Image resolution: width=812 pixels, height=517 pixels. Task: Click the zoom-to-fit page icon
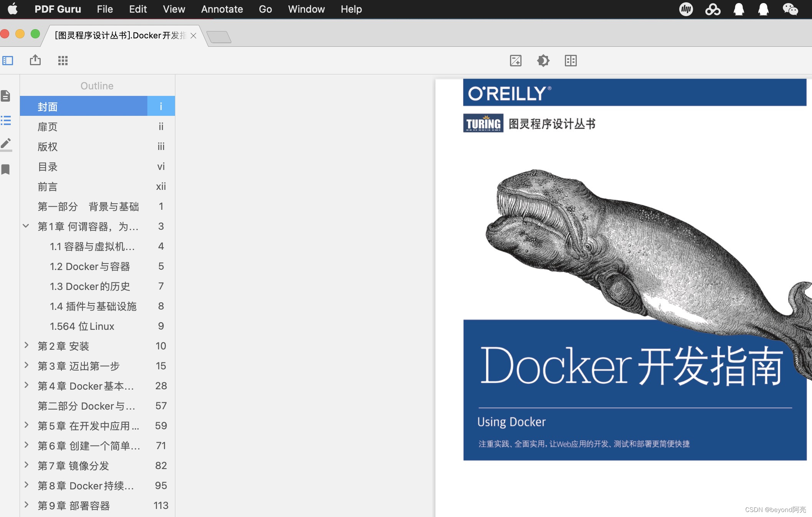[515, 61]
